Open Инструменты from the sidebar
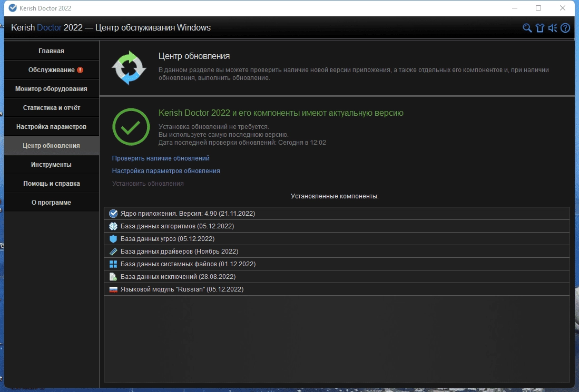Screen dimensions: 579x392 tap(52, 165)
